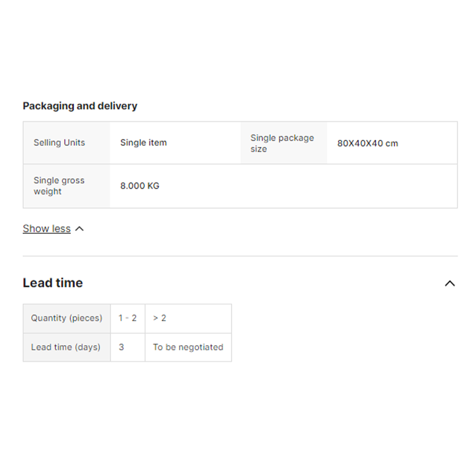This screenshot has width=476, height=476.
Task: Click the Single item value
Action: coord(143,143)
